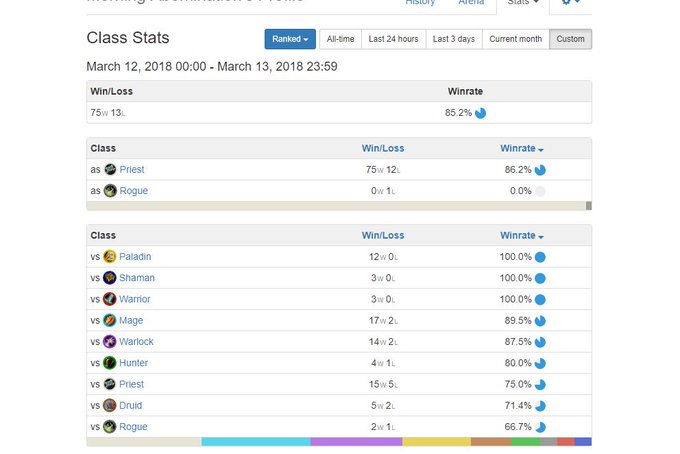
Task: Click the vs Priest class icon
Action: 110,384
